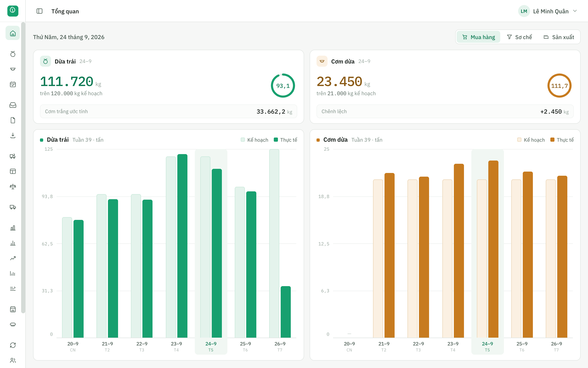Open the home dashboard sidebar icon
Image resolution: width=588 pixels, height=368 pixels.
pos(13,33)
